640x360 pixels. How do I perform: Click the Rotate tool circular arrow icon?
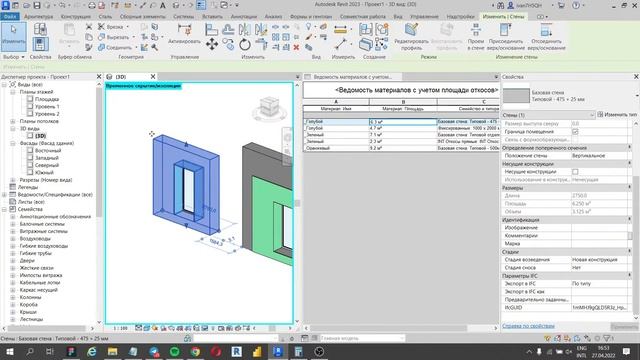coord(244,44)
